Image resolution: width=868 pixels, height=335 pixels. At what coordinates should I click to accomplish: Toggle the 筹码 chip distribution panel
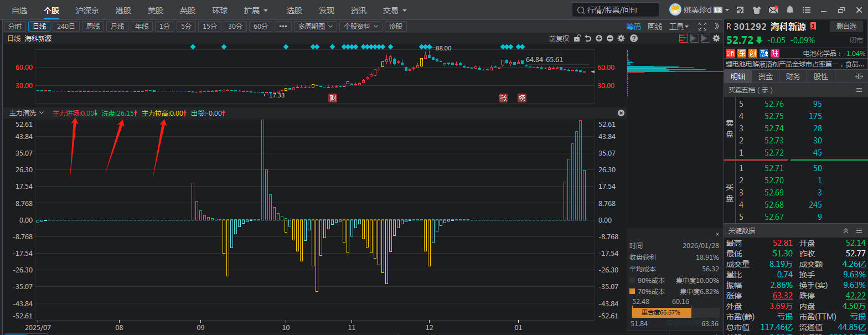pos(633,26)
